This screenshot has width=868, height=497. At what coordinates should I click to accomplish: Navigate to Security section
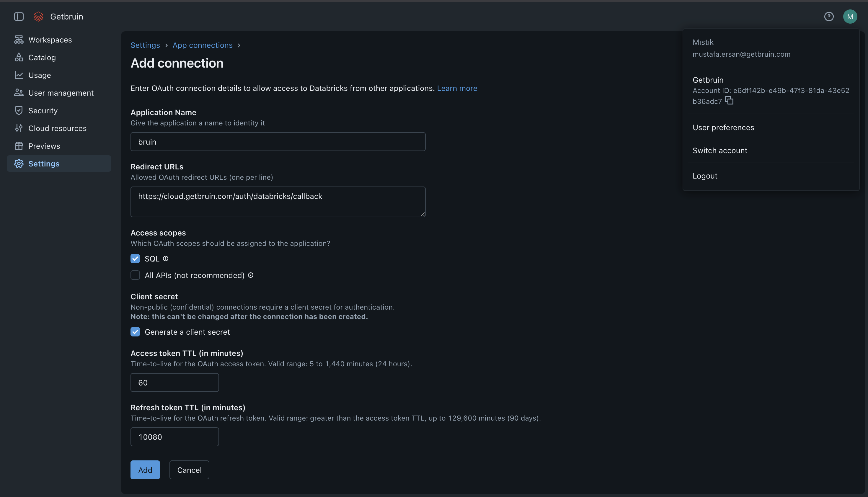[x=59, y=111]
